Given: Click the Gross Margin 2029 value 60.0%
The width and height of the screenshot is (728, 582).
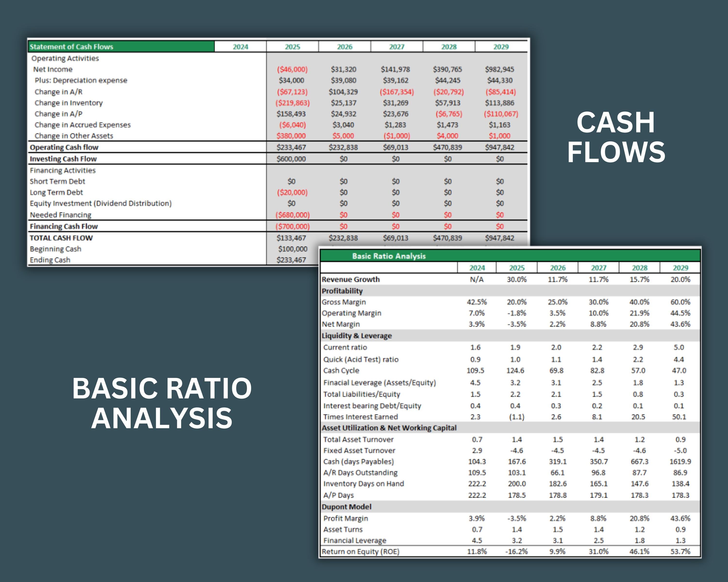Looking at the screenshot, I should [x=681, y=302].
